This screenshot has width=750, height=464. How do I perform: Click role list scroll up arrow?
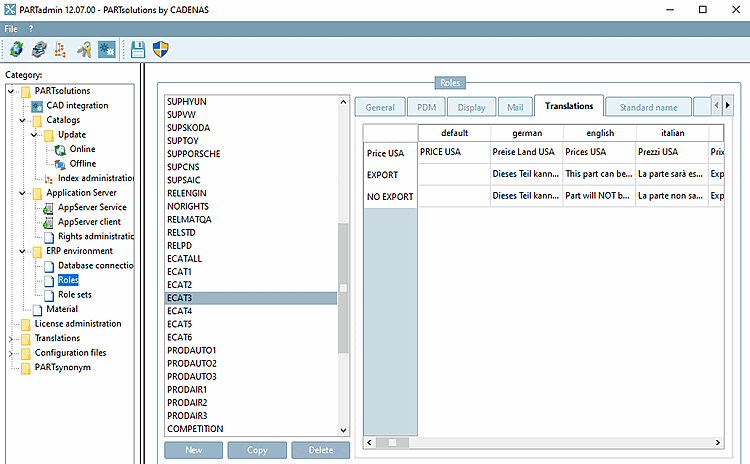(x=343, y=102)
